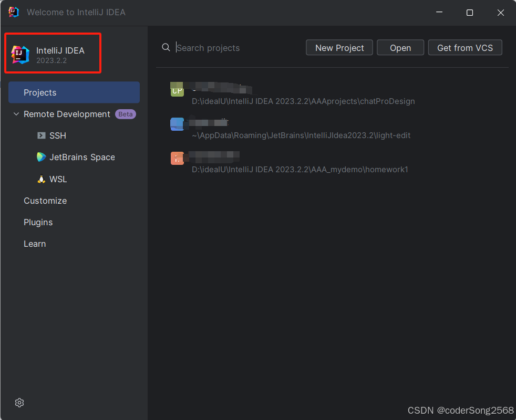Collapse the Remote Development section chevron
The image size is (516, 420).
tap(16, 114)
